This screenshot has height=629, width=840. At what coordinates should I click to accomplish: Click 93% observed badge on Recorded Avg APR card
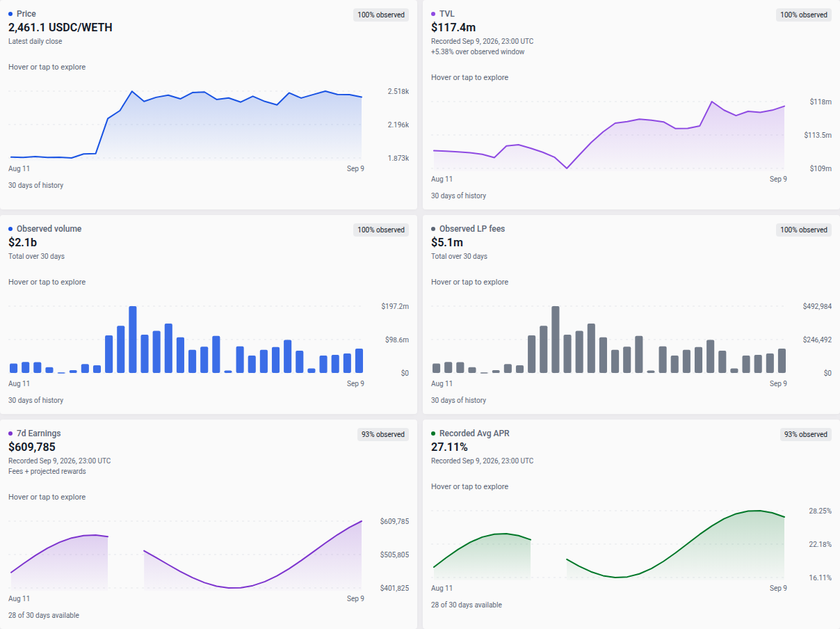pos(806,434)
